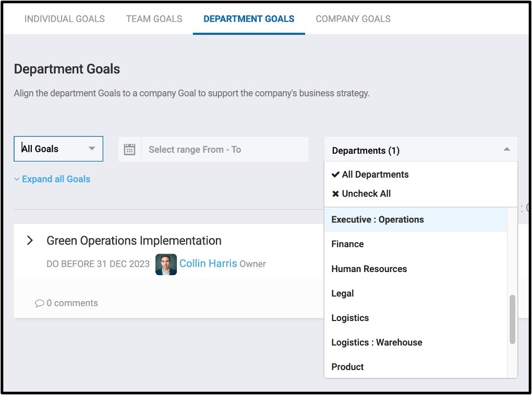The width and height of the screenshot is (532, 395).
Task: Click the calendar icon beside date range
Action: (129, 150)
